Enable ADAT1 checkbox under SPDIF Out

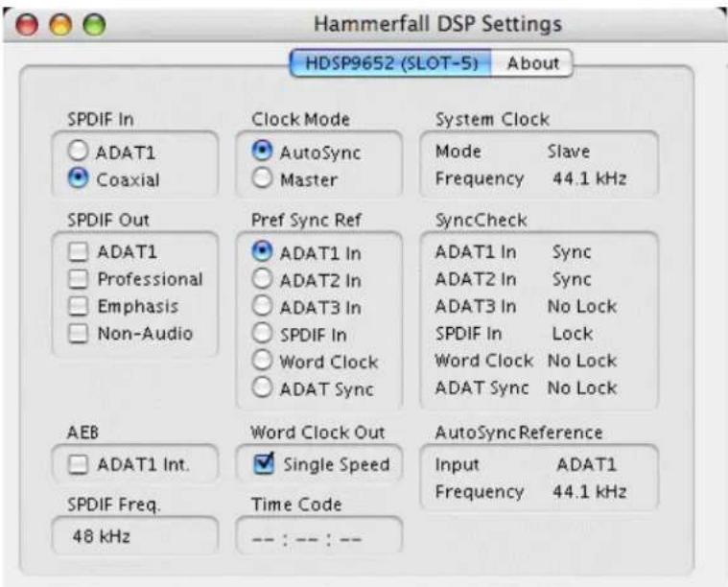tap(78, 252)
